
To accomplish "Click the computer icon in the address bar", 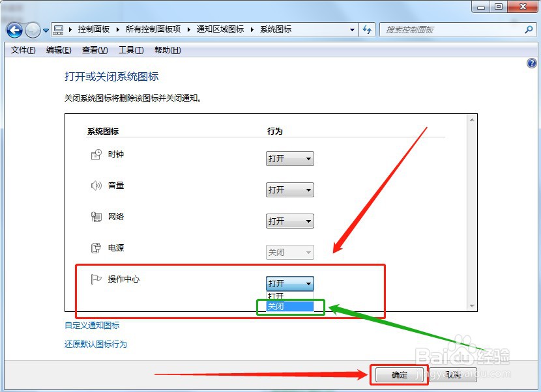I will pos(58,30).
